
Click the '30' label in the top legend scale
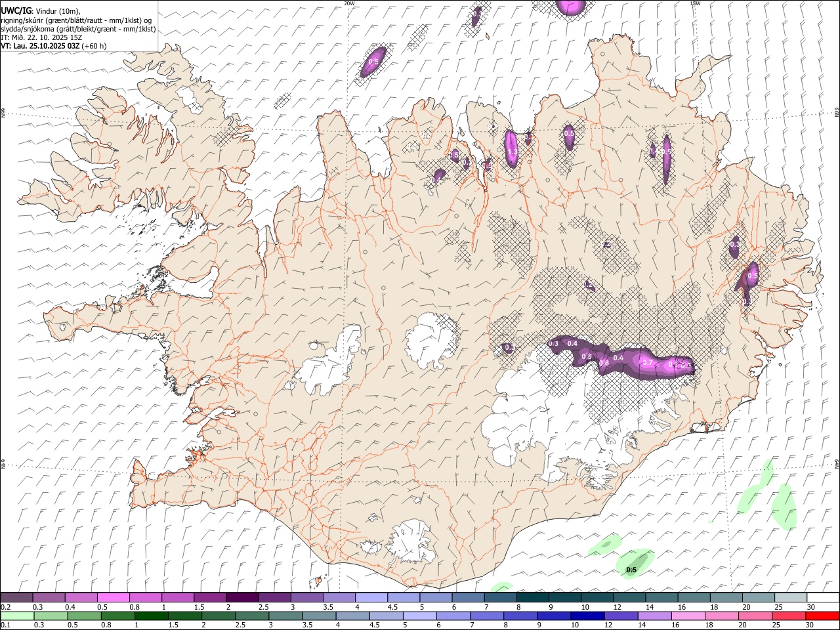pos(810,607)
